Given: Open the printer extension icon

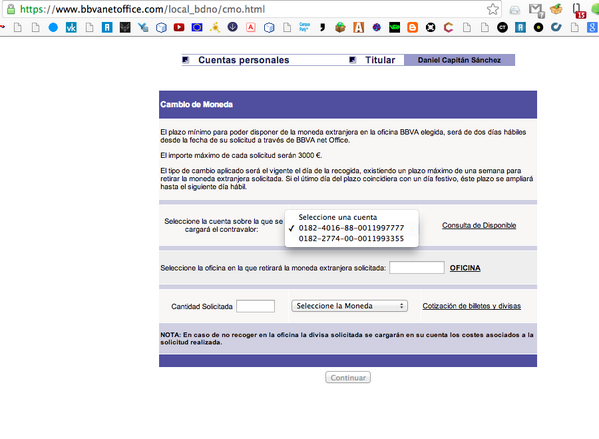Looking at the screenshot, I should tap(515, 10).
